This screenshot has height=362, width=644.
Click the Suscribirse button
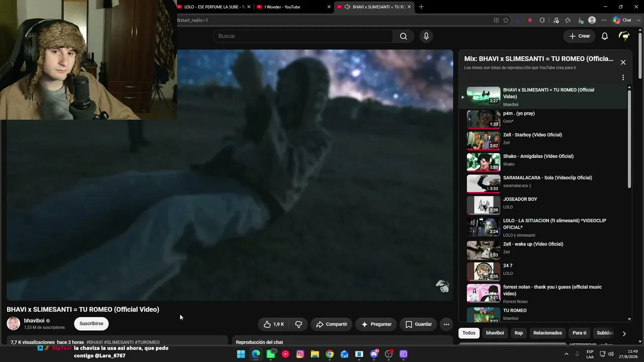click(91, 324)
